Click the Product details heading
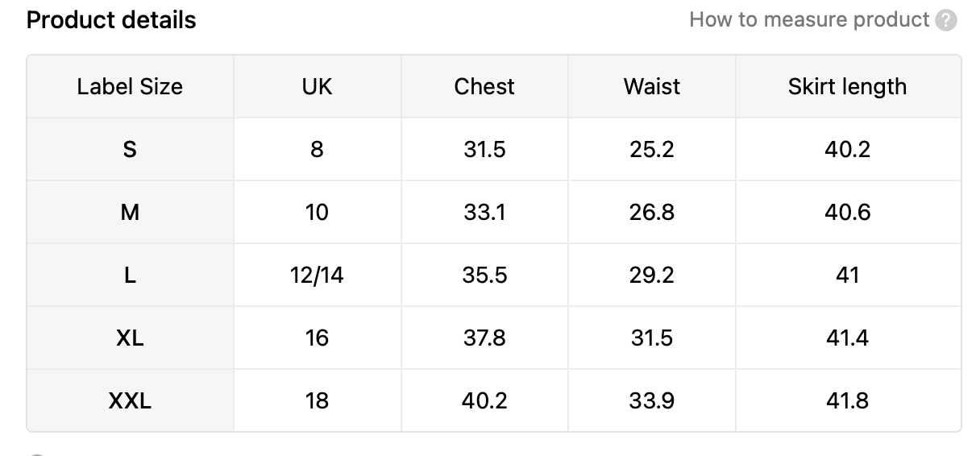 (111, 20)
